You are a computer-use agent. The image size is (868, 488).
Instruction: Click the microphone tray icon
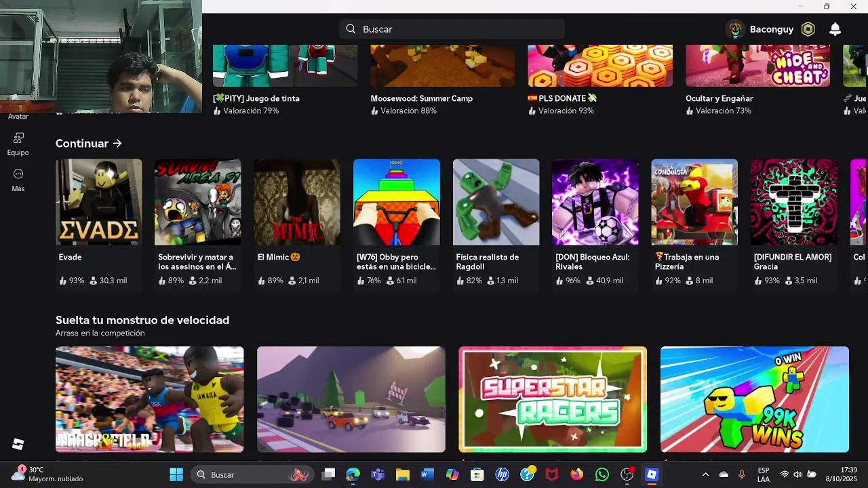pos(742,474)
